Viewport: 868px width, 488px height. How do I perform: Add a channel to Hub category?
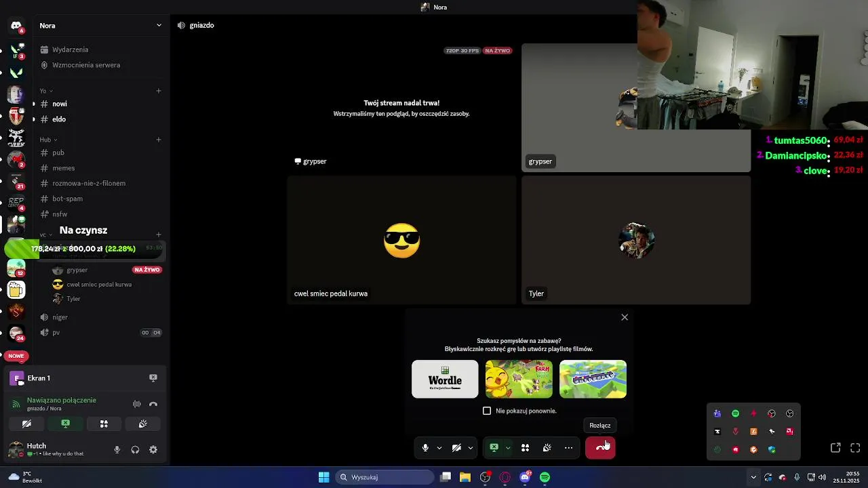159,140
